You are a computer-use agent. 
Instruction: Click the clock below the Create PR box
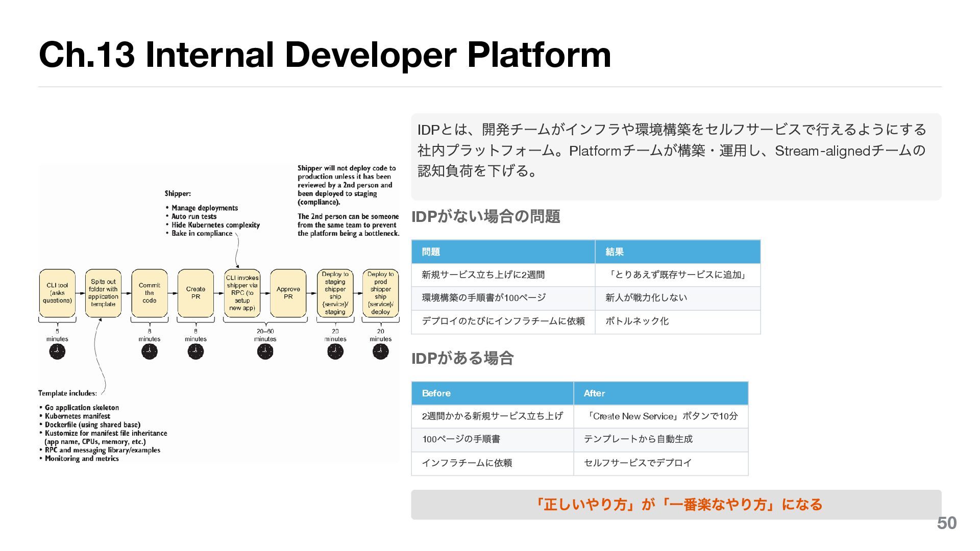[x=195, y=351]
